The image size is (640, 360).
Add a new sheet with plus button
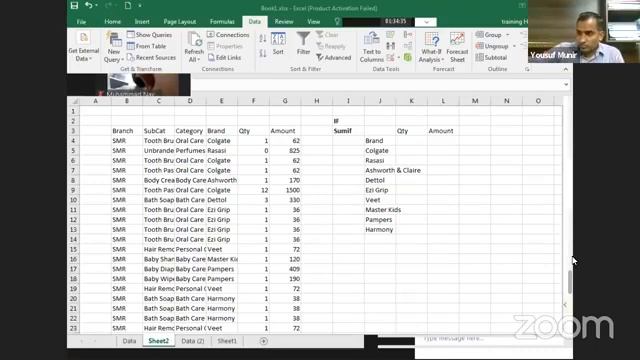[x=264, y=341]
